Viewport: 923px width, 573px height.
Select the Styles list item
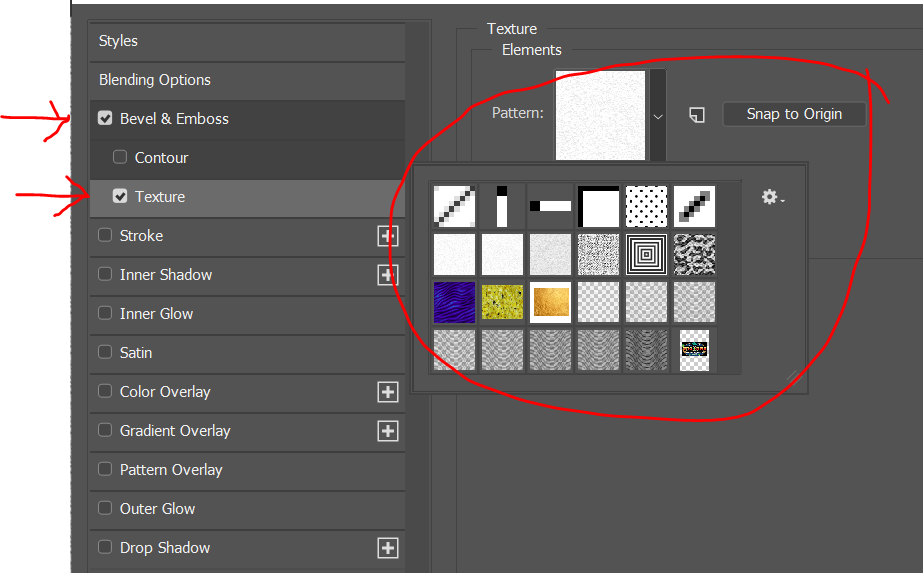tap(119, 41)
